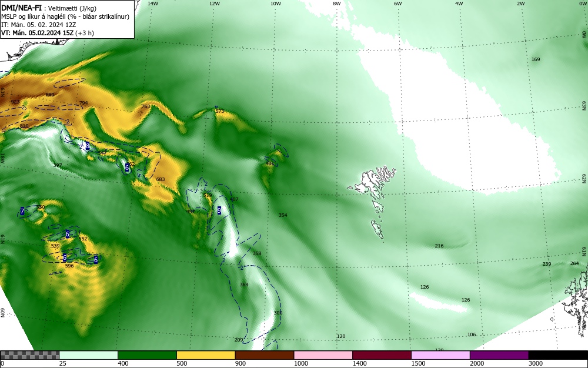The image size is (588, 368).
Task: Click the CAPE value 763
Action: [145, 106]
